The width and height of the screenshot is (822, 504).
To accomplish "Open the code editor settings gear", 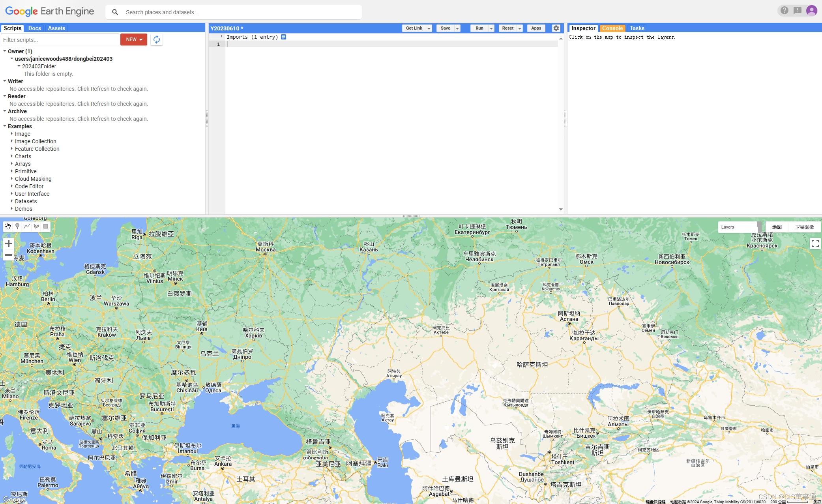I will [x=556, y=28].
